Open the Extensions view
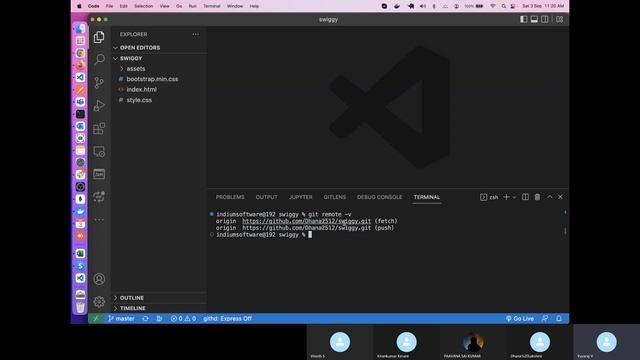Viewport: 640px width, 360px height. point(99,129)
